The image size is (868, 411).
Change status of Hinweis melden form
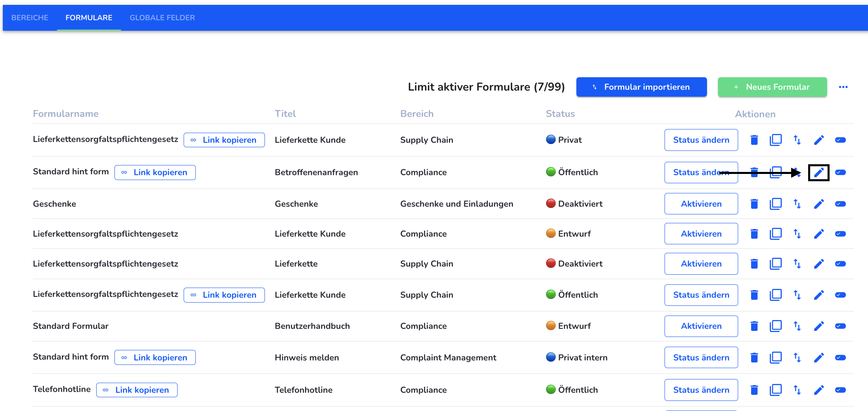701,358
